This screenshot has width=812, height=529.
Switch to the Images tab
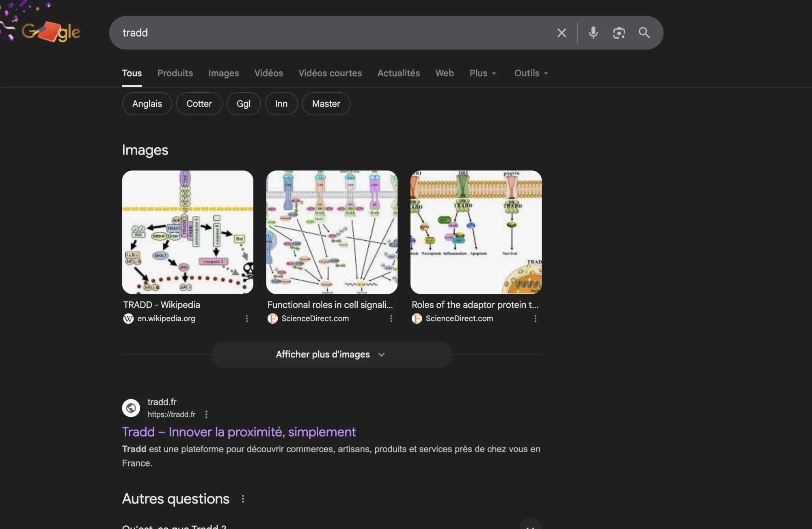point(224,73)
